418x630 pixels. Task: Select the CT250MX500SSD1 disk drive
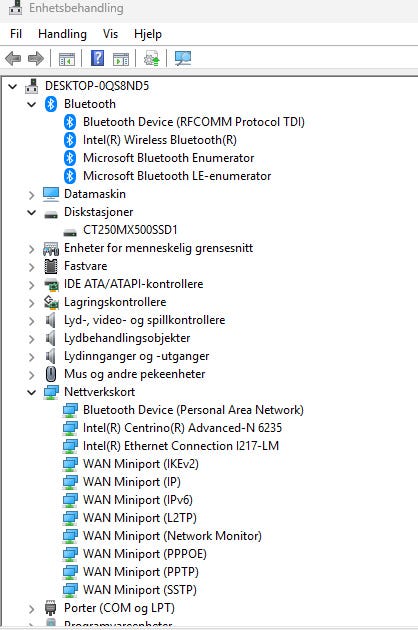tap(130, 230)
